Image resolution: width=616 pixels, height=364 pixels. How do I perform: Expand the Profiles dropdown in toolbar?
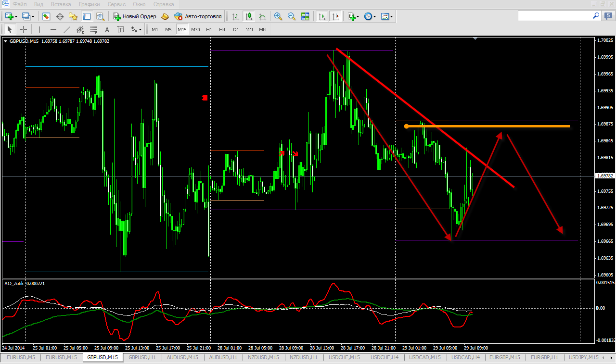click(x=27, y=16)
